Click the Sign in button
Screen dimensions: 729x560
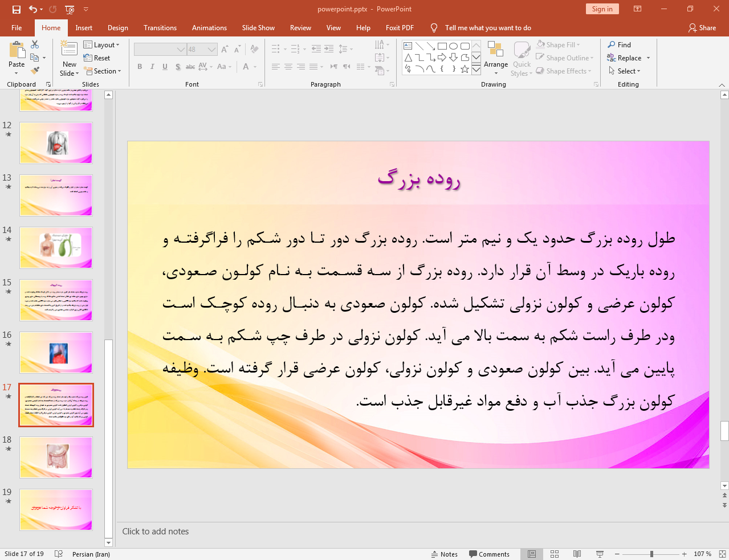(602, 9)
